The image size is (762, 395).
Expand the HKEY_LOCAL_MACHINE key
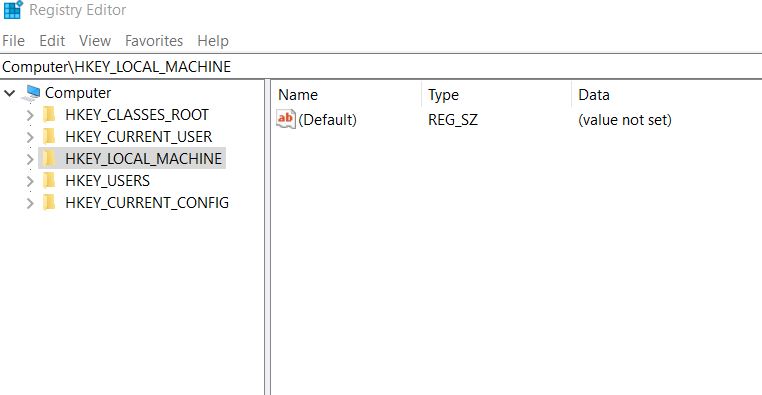pos(30,159)
